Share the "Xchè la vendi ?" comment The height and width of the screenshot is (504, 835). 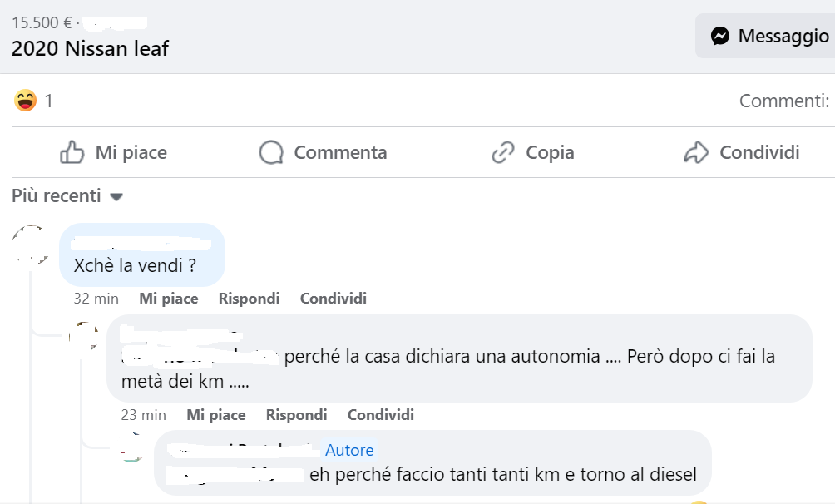point(333,298)
